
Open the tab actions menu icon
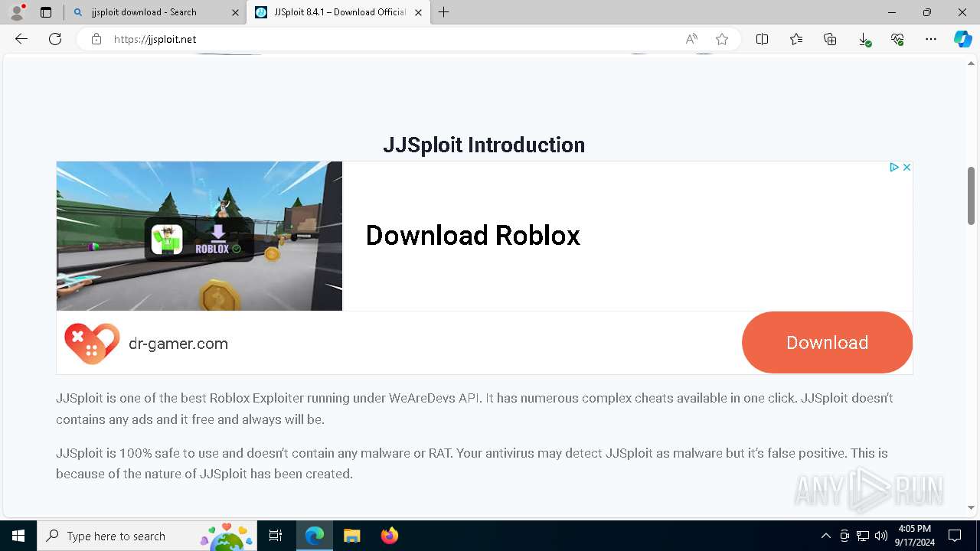coord(46,12)
